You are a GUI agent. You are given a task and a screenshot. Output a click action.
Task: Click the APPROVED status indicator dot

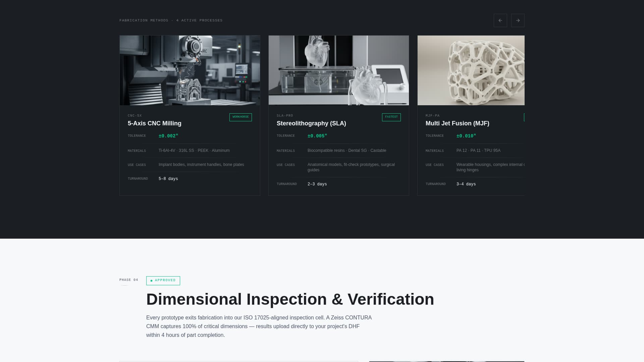(152, 281)
